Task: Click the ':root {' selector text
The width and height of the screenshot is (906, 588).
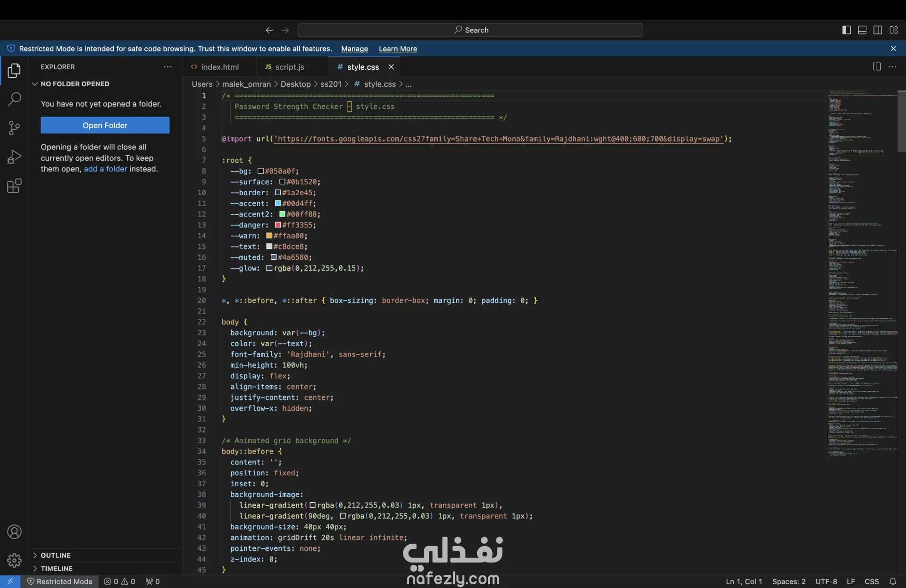Action: click(x=237, y=160)
